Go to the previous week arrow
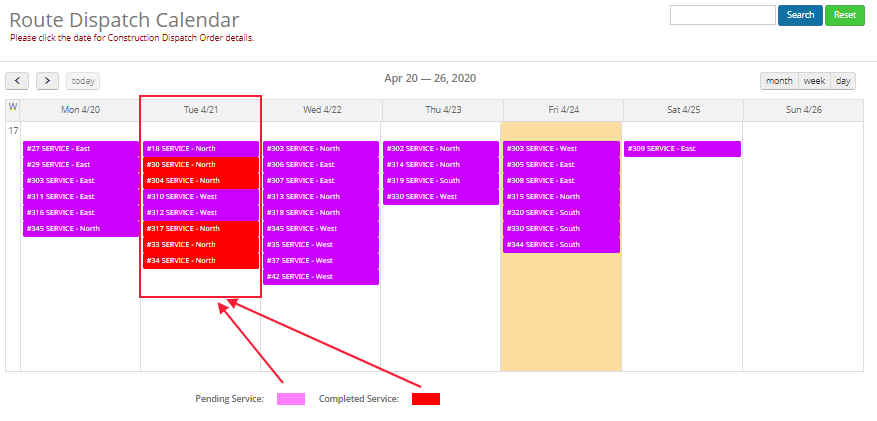Viewport: 877px width, 421px height. [x=17, y=81]
